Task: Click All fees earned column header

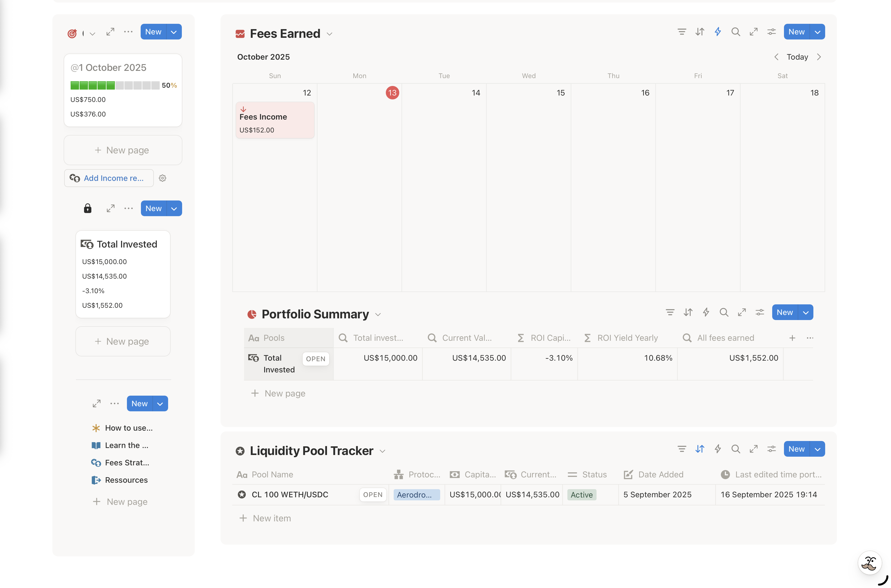Action: tap(730, 338)
